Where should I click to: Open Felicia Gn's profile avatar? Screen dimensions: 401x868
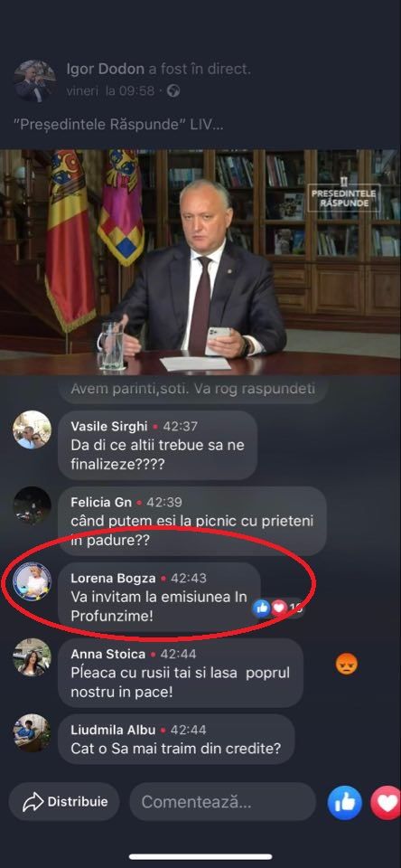pyautogui.click(x=33, y=506)
